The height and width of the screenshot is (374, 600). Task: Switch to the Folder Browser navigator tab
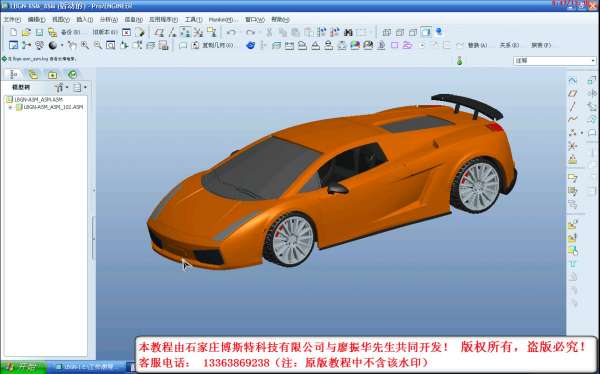[x=33, y=74]
